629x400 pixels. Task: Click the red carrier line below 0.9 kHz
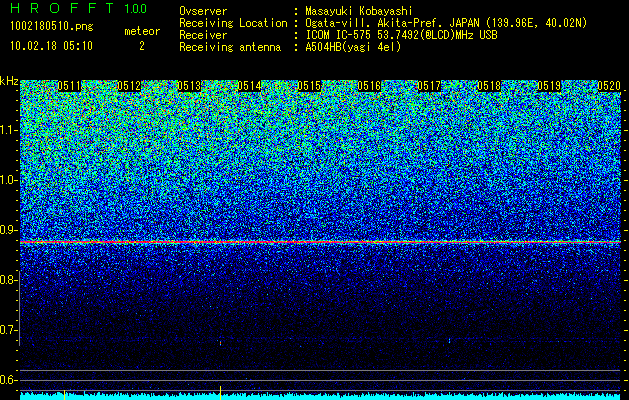pyautogui.click(x=320, y=242)
